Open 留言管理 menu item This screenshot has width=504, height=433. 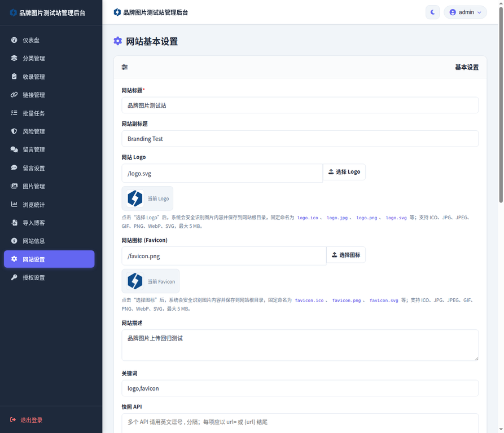coord(49,149)
